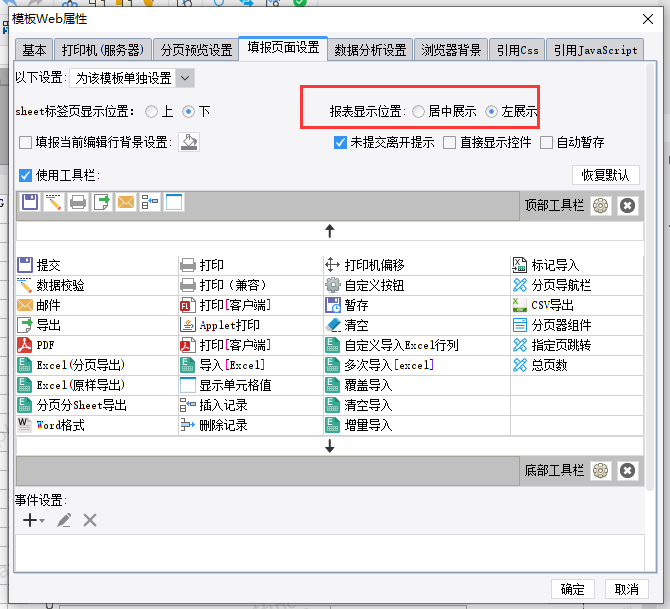Choose 居中展示 report position
The width and height of the screenshot is (670, 609).
[x=418, y=112]
